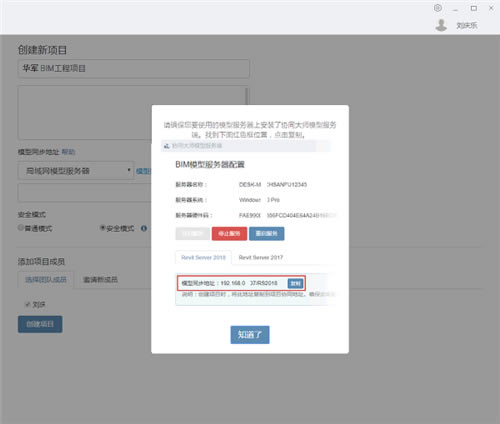500x424 pixels.
Task: Open the 选择团队成员 tab
Action: [x=46, y=279]
